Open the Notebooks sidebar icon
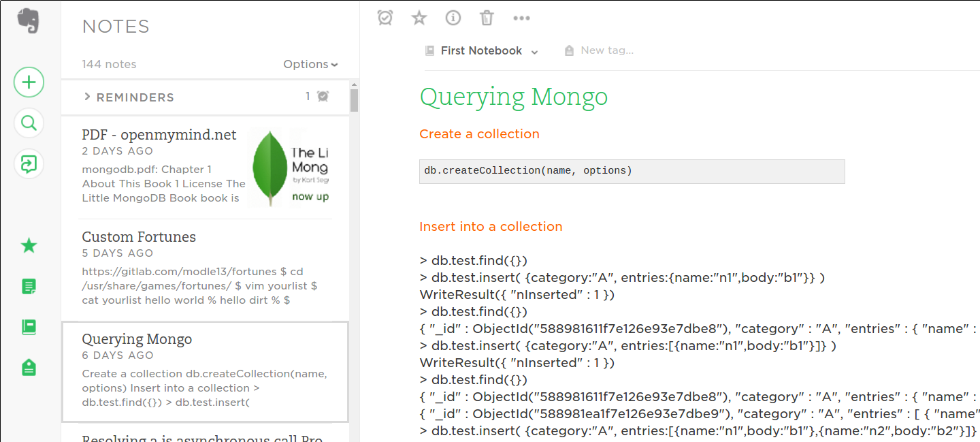Screen dimensions: 980x442 (29, 328)
